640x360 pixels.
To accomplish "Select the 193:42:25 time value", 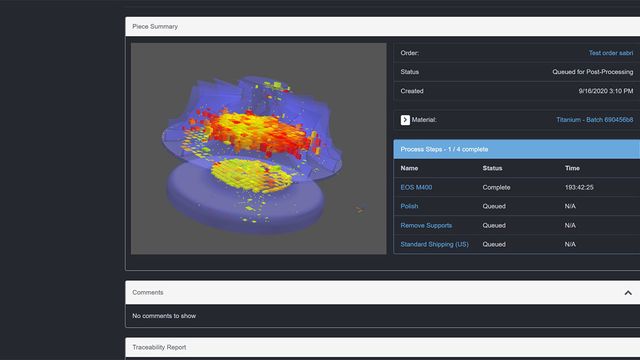I will pyautogui.click(x=579, y=187).
